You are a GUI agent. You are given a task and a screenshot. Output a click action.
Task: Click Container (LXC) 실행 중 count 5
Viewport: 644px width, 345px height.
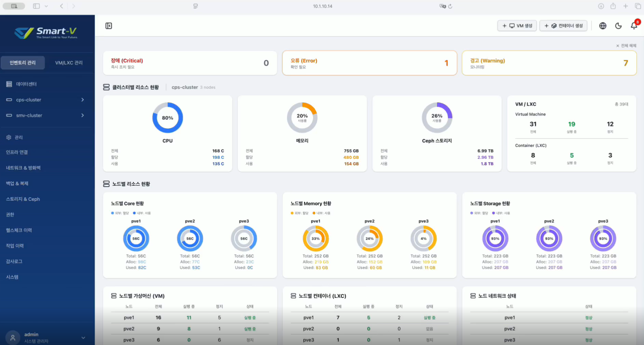572,155
